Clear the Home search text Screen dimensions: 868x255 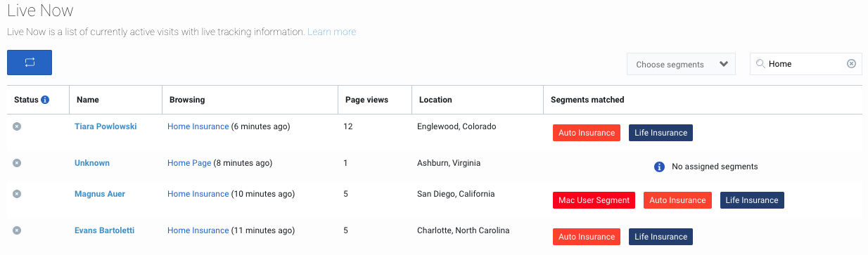coord(851,64)
